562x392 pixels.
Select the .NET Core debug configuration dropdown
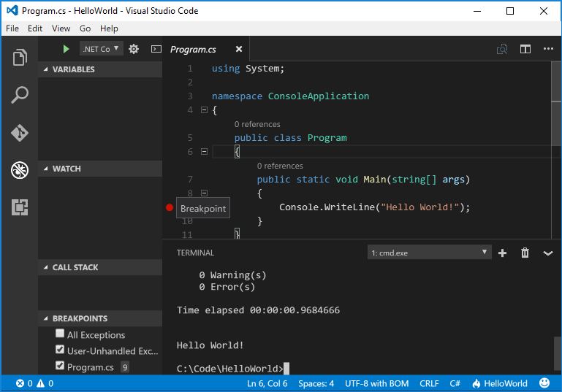point(101,49)
